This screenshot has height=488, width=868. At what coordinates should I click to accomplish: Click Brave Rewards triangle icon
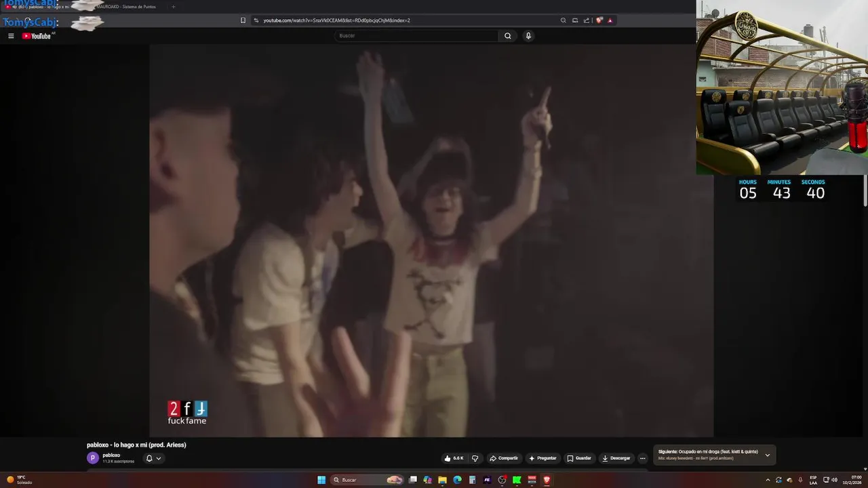tap(610, 20)
